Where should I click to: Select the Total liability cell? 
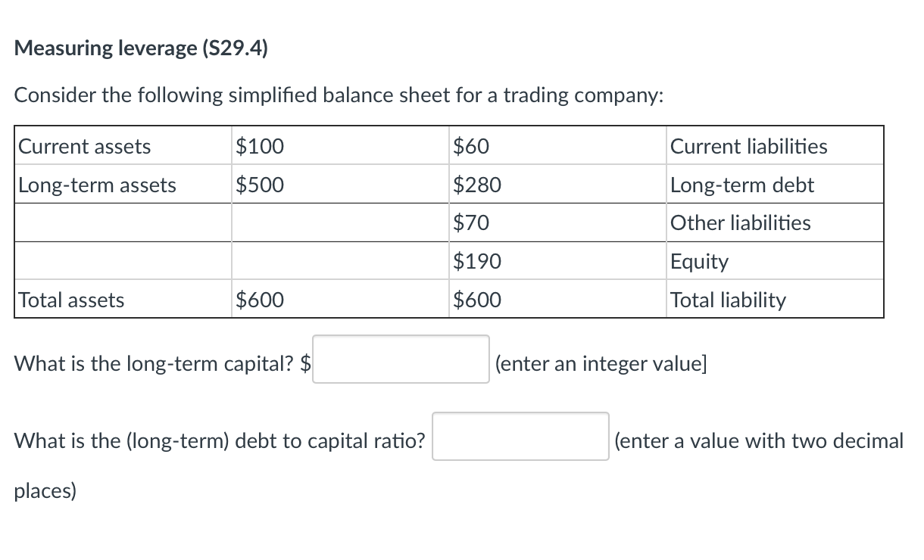point(728,300)
